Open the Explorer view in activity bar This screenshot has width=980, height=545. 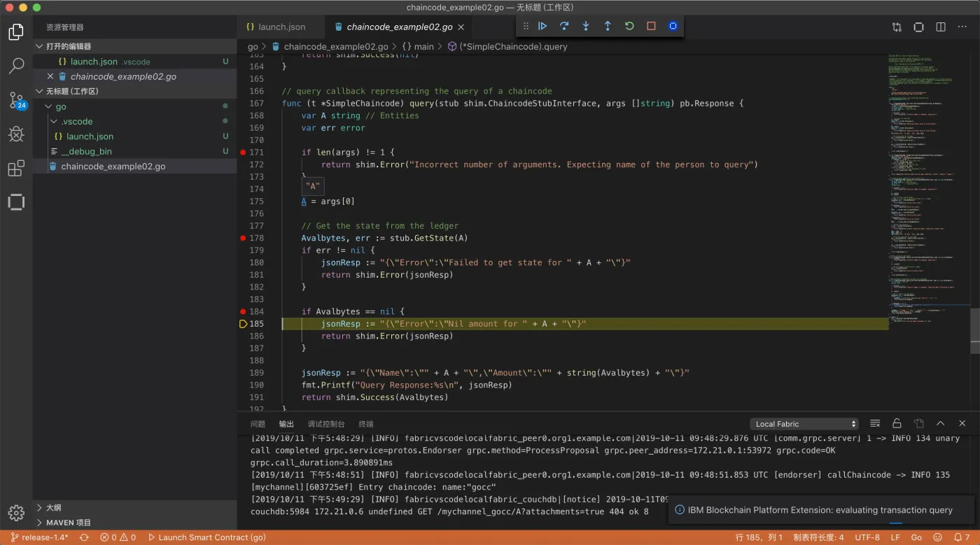[x=16, y=32]
